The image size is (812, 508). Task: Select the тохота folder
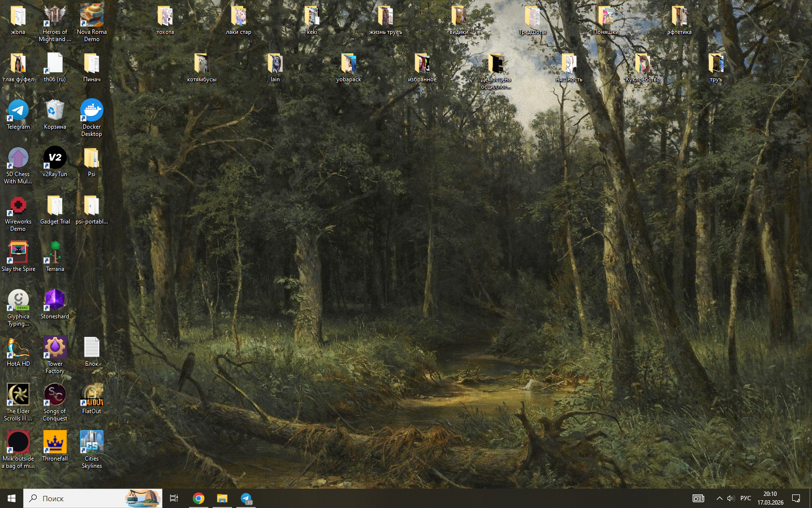[x=165, y=20]
